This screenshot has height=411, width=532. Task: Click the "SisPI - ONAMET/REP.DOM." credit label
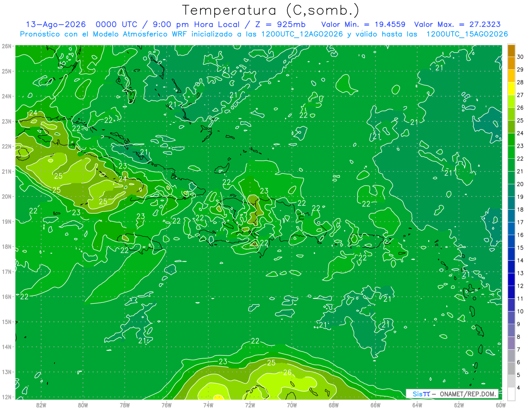(x=452, y=394)
